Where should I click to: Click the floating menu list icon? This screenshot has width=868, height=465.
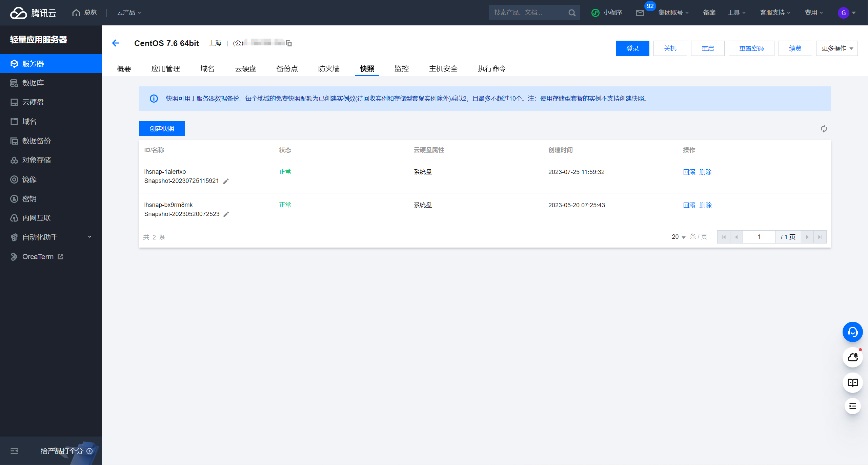point(852,406)
